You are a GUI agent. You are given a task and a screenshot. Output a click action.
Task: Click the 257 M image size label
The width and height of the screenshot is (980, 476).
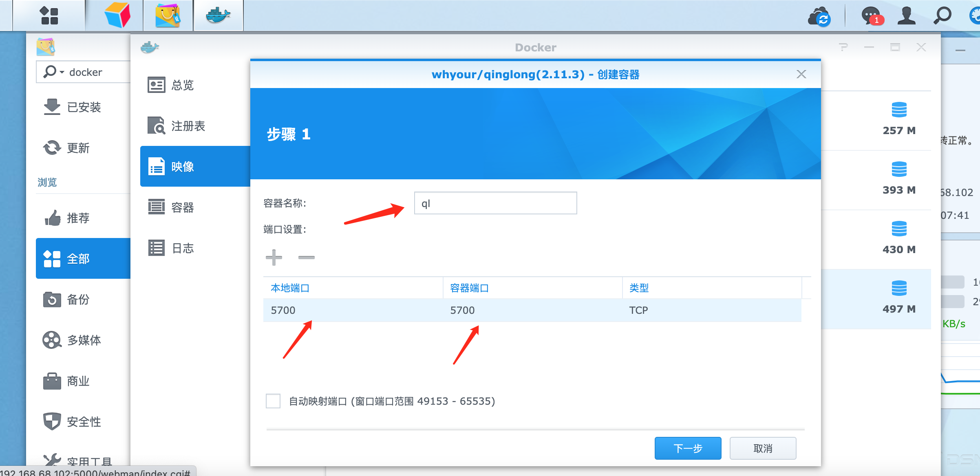(x=899, y=130)
